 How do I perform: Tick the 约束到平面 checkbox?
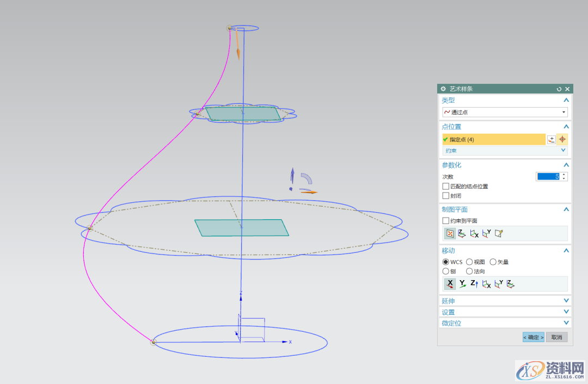[446, 221]
